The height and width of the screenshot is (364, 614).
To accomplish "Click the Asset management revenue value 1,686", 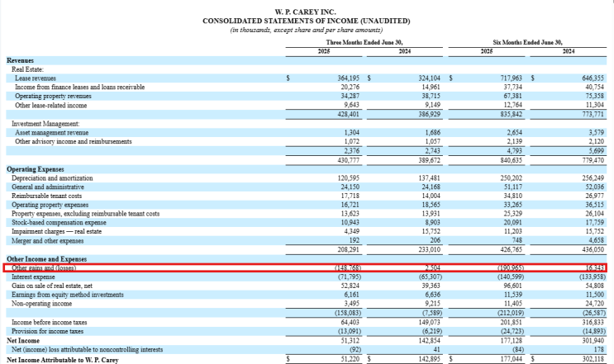I will (432, 133).
